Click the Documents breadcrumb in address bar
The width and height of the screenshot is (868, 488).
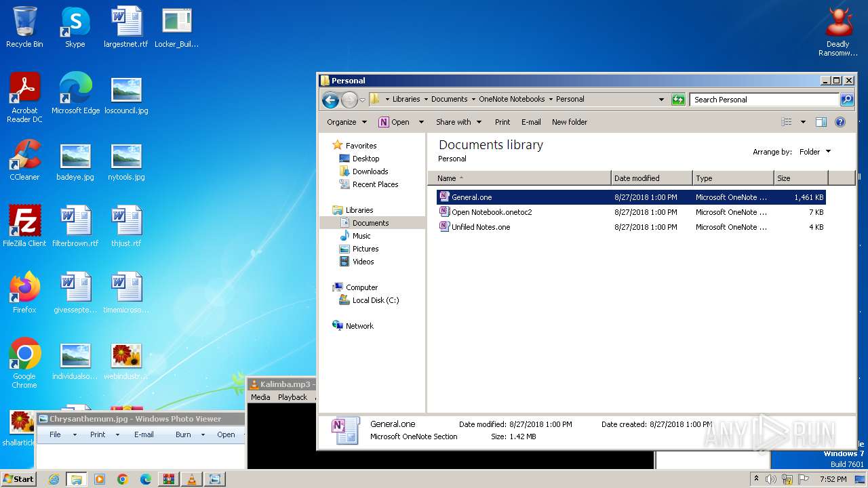(449, 99)
